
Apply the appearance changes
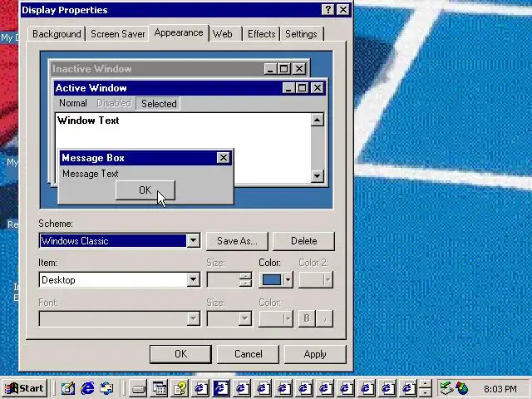pos(315,354)
